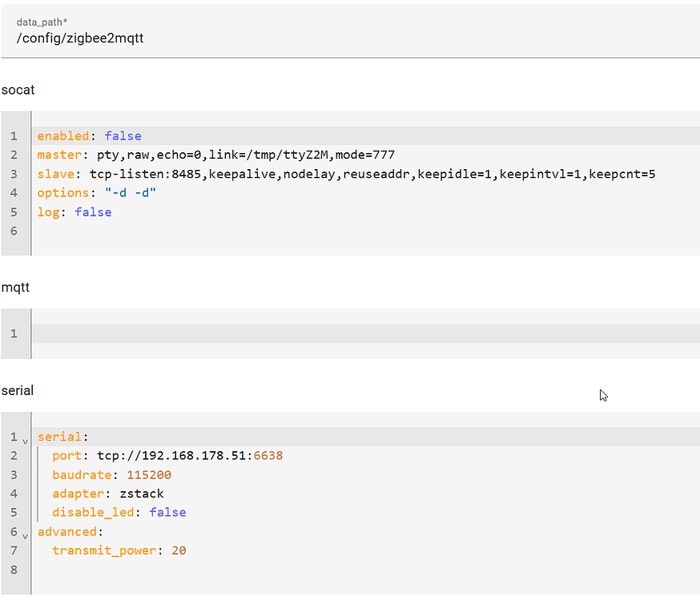This screenshot has width=700, height=601.
Task: Click the options "-d -d" value
Action: coord(131,193)
